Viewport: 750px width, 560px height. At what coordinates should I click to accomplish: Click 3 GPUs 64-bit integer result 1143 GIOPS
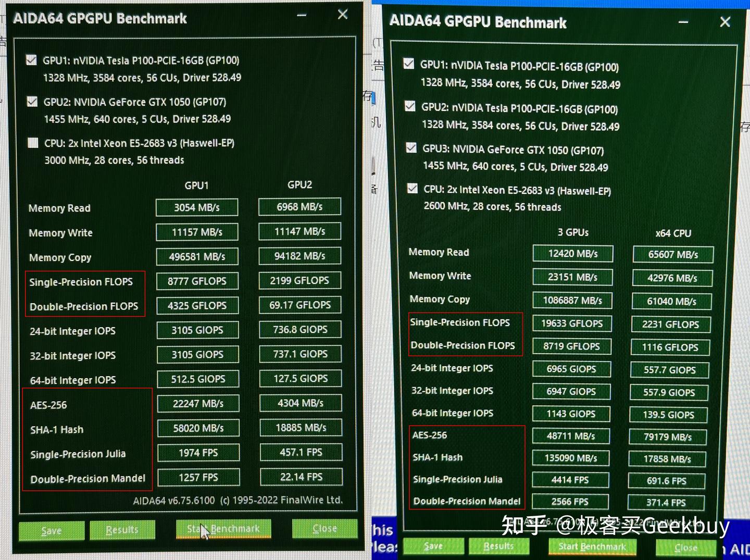[571, 414]
